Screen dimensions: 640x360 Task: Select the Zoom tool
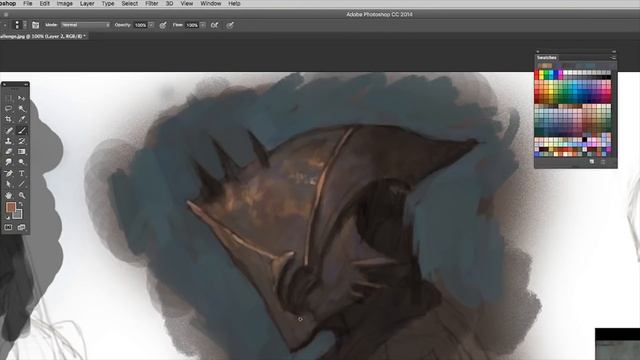click(22, 195)
